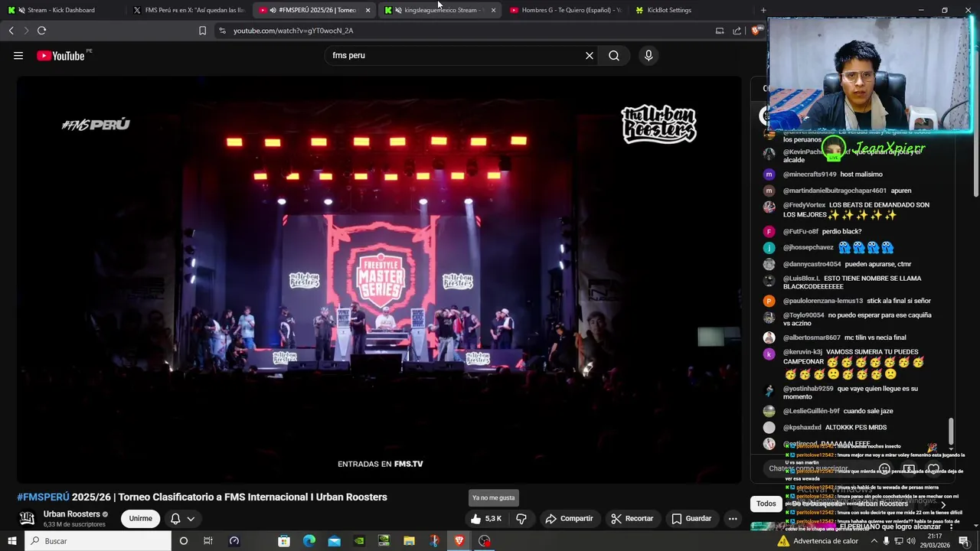The image size is (980, 551).
Task: Switch to the 'Hombres G - Te Quiero' tab
Action: click(x=565, y=10)
